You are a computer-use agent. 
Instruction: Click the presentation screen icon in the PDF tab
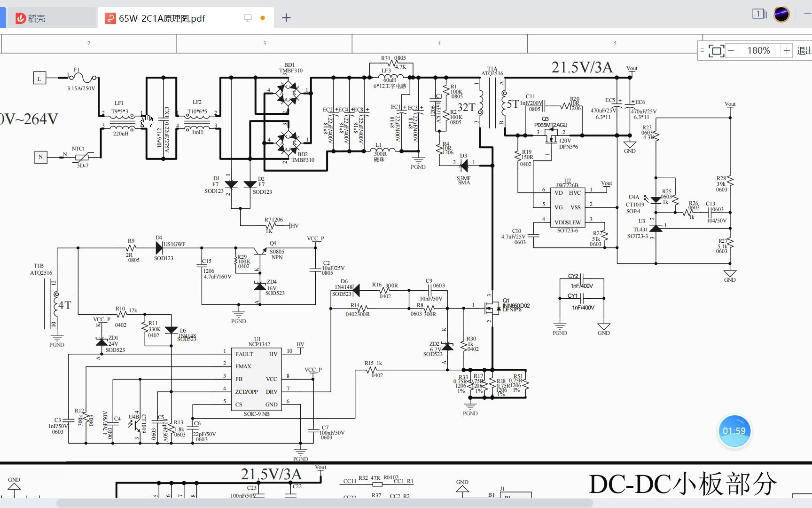pyautogui.click(x=248, y=18)
